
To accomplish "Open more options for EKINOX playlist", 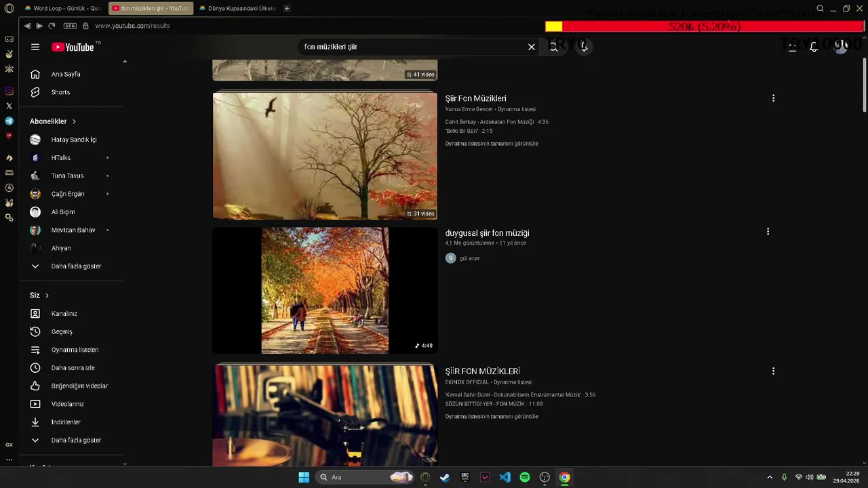I will pos(773,371).
